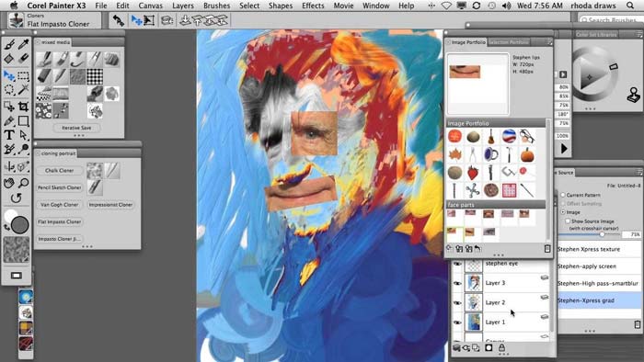Click the Search Brushes field
Viewport: 644px width, 362px height.
[611, 19]
